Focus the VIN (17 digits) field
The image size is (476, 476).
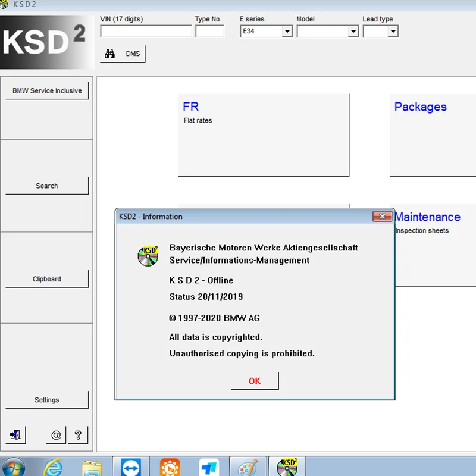pyautogui.click(x=146, y=32)
